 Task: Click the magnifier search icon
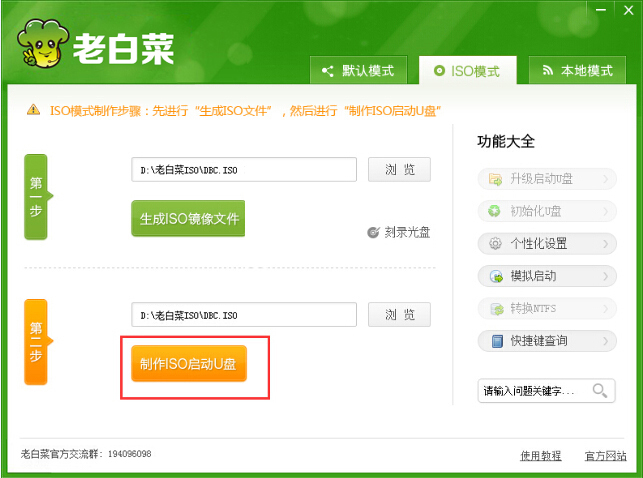[x=600, y=390]
